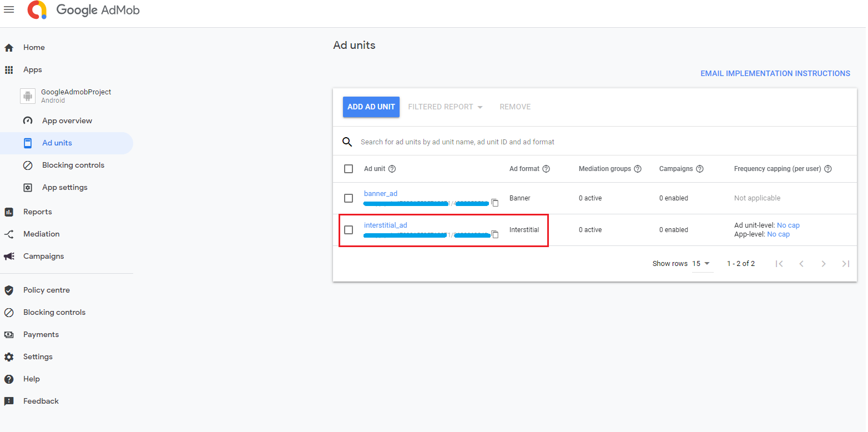Click the Home icon in sidebar

[9, 48]
